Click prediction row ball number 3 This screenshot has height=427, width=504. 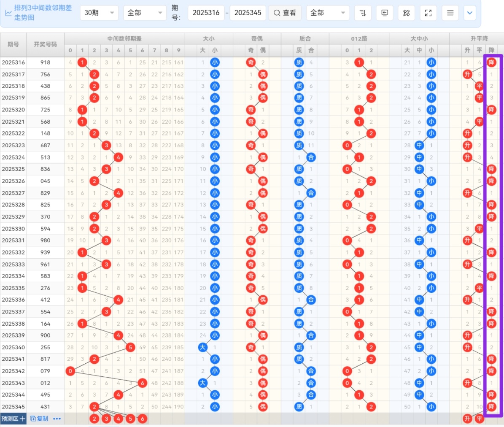[x=106, y=419]
